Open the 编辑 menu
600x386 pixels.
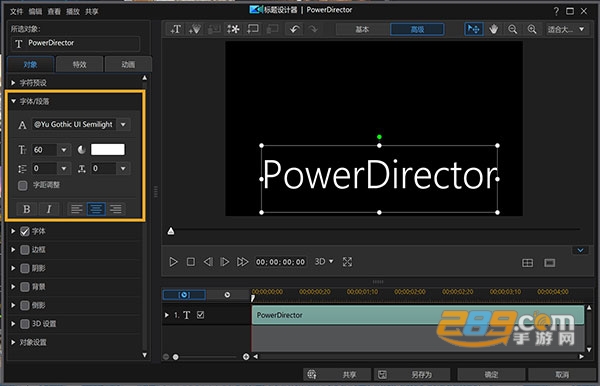pos(35,11)
